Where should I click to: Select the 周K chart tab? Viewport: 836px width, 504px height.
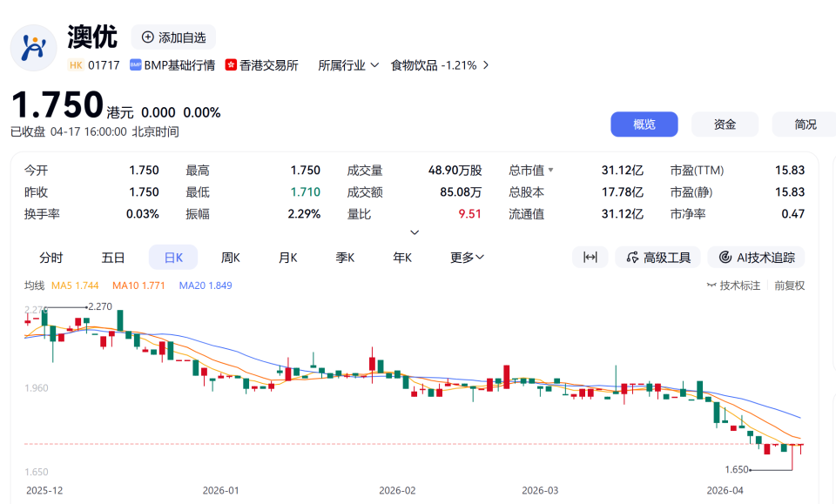pos(230,258)
